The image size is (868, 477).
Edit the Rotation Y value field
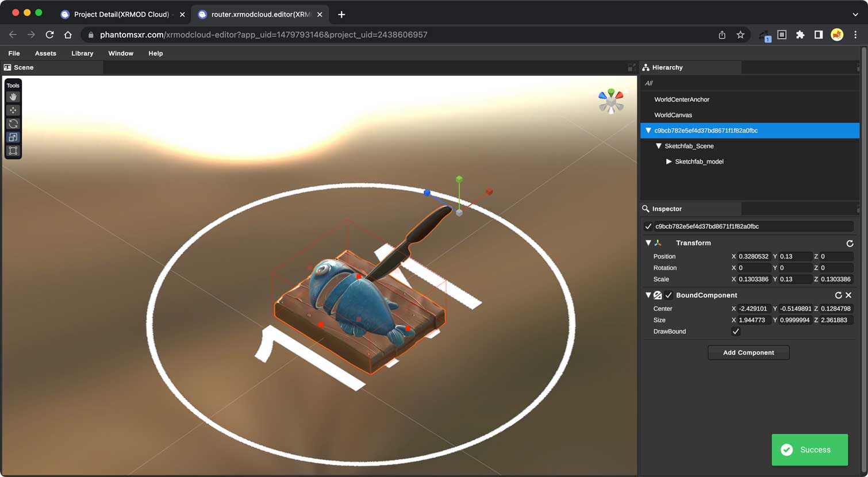[x=795, y=268]
